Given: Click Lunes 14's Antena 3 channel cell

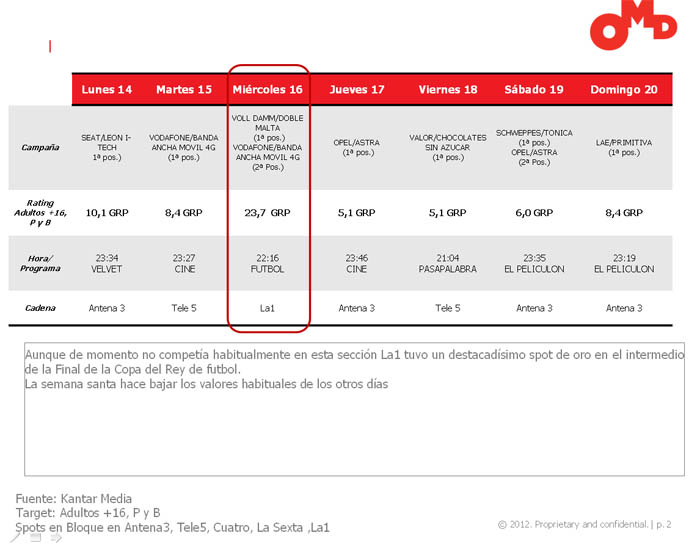Looking at the screenshot, I should pyautogui.click(x=107, y=308).
